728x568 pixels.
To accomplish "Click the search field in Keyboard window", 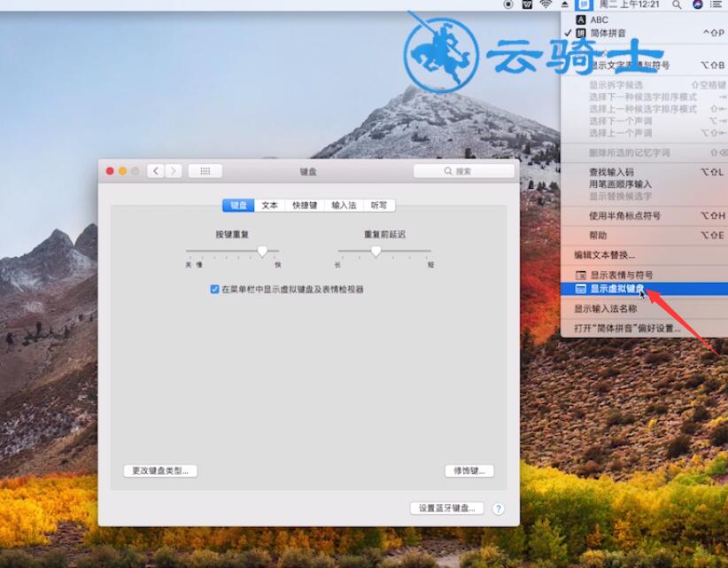I will pos(464,171).
